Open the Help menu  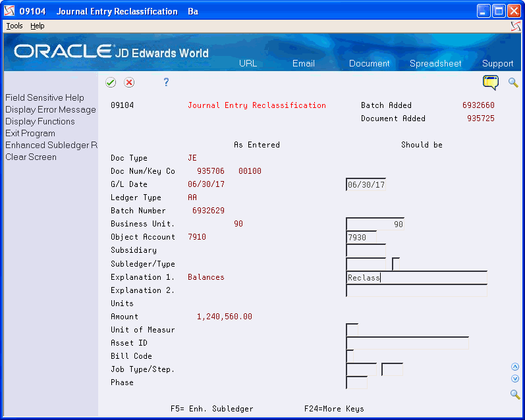click(37, 26)
